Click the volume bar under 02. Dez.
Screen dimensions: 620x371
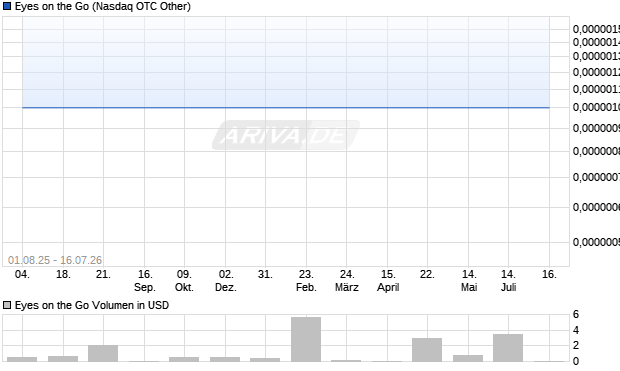225,359
